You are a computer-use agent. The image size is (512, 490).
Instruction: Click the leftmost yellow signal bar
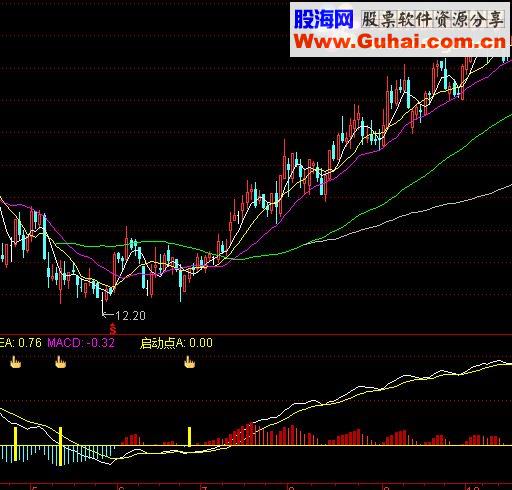15,444
